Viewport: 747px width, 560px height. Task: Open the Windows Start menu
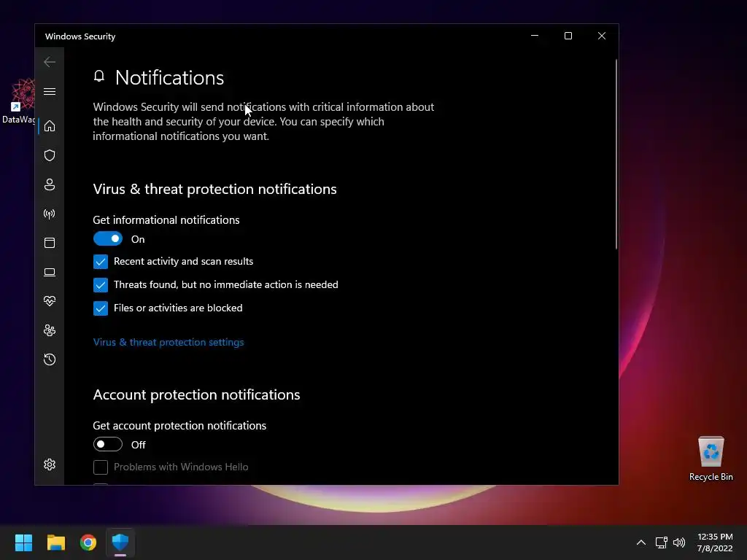click(x=23, y=542)
